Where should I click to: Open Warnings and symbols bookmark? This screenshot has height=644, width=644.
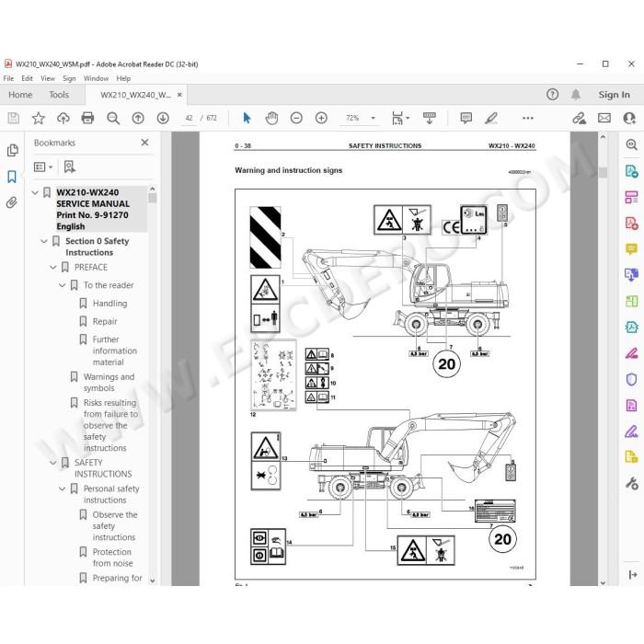[x=109, y=383]
